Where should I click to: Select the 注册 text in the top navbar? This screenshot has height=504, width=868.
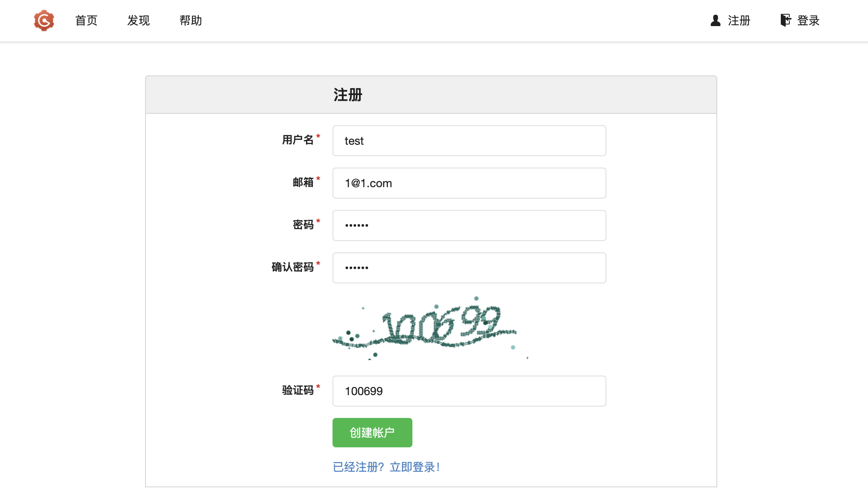(739, 20)
